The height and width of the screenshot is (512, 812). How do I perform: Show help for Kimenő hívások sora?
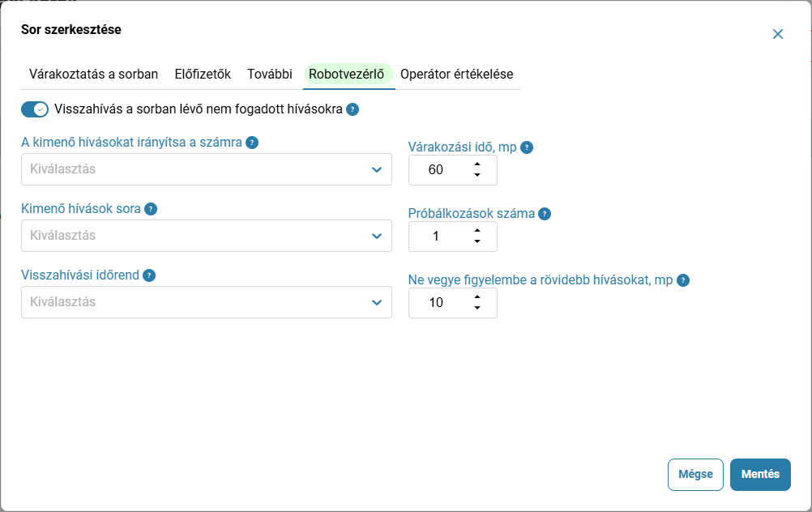coord(151,209)
